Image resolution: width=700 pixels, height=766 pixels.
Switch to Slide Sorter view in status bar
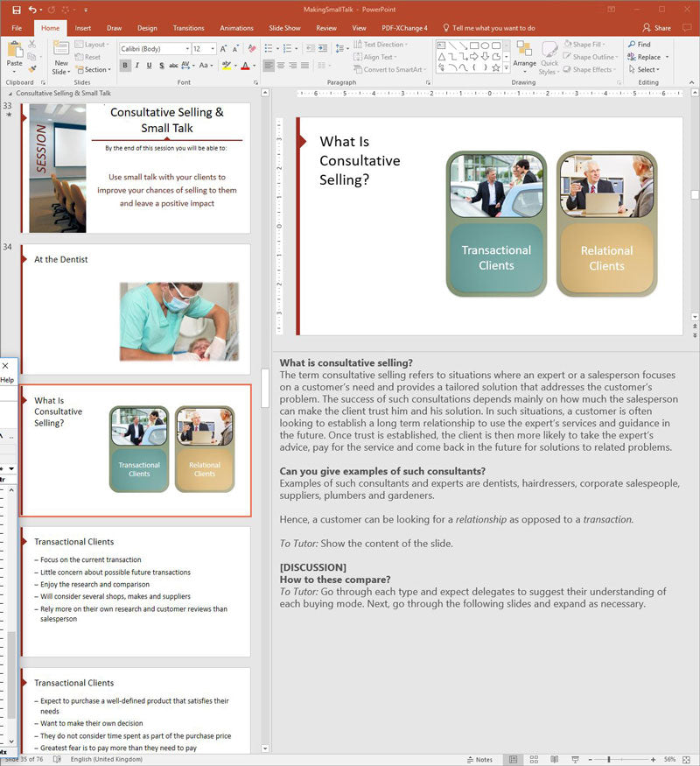point(534,759)
